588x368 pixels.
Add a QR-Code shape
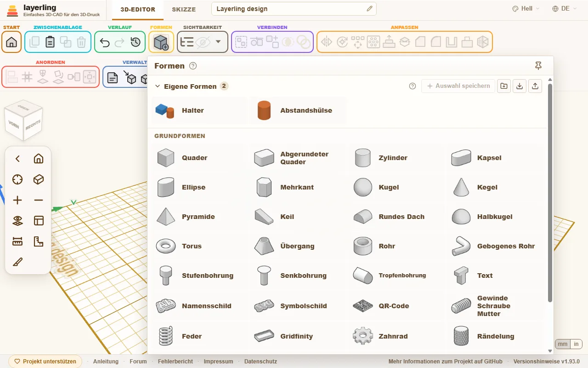click(x=396, y=306)
